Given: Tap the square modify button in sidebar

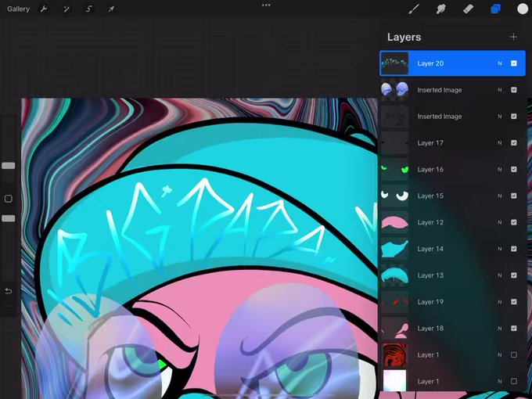Looking at the screenshot, I should click(x=8, y=199).
